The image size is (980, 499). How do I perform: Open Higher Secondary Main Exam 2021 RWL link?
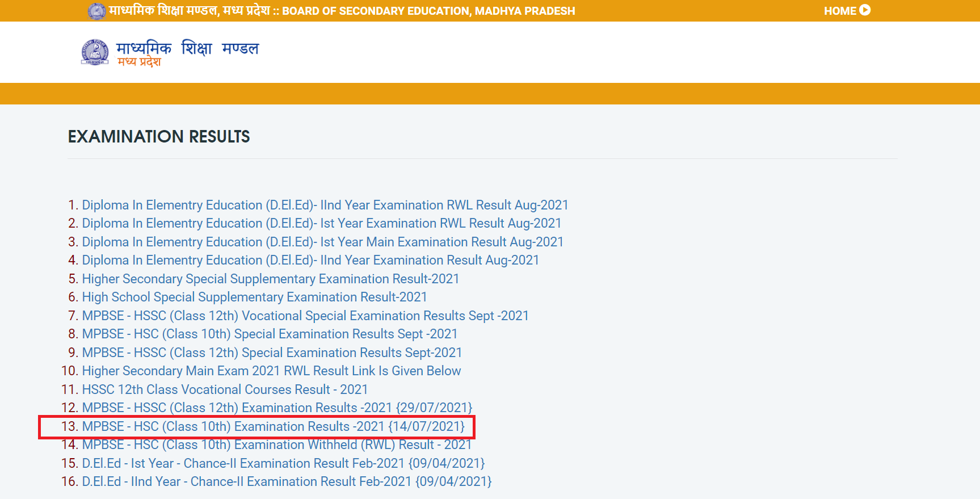271,371
